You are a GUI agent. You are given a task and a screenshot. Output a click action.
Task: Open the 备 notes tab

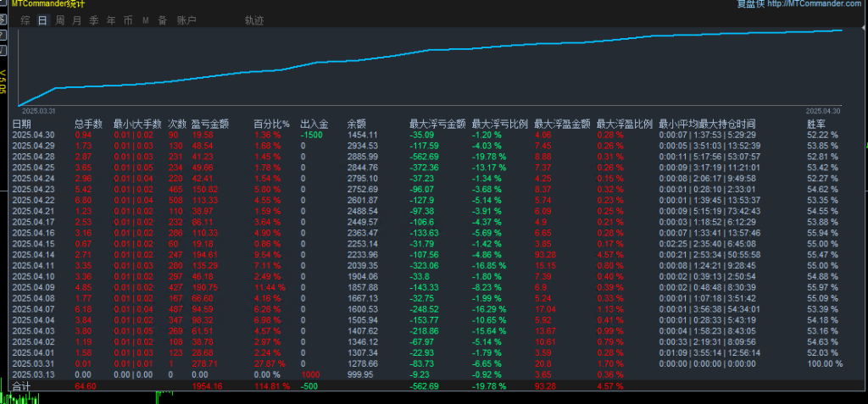coord(162,19)
